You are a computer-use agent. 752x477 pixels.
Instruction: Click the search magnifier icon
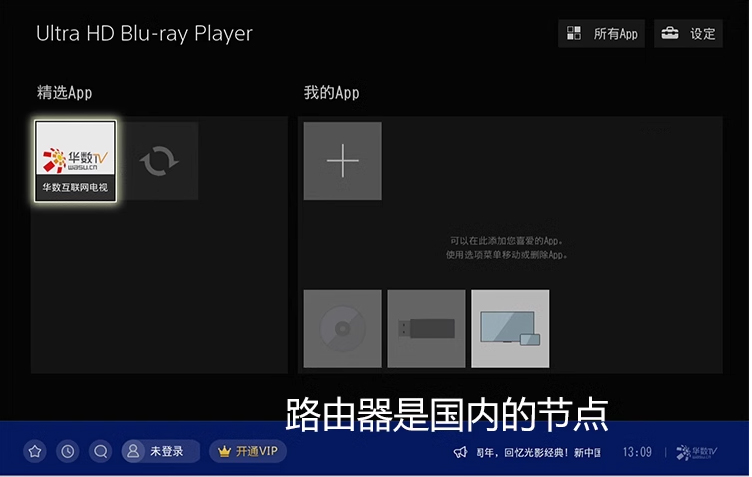coord(100,451)
